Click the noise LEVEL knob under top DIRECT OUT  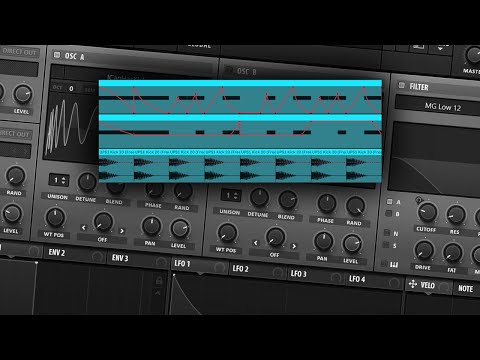[x=23, y=94]
